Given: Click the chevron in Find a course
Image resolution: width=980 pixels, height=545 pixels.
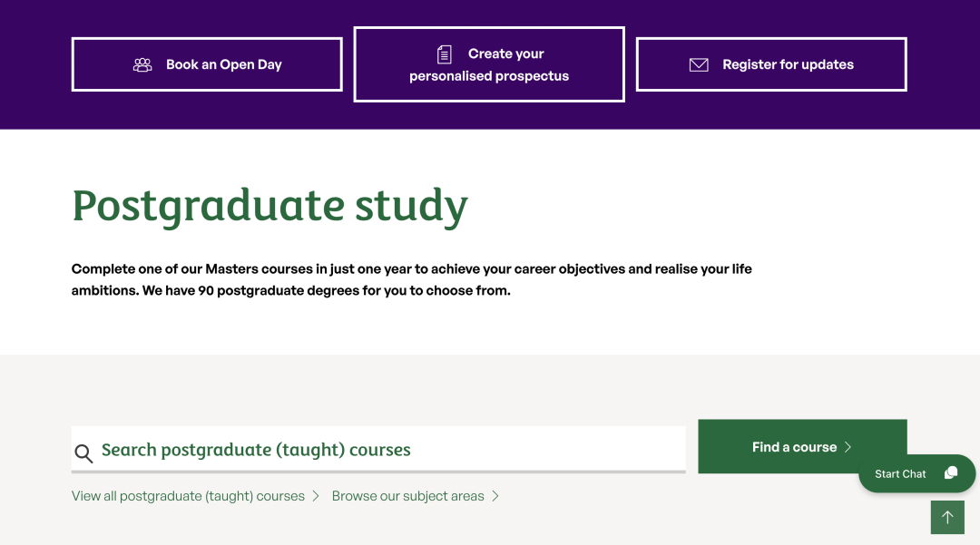Looking at the screenshot, I should pos(848,447).
